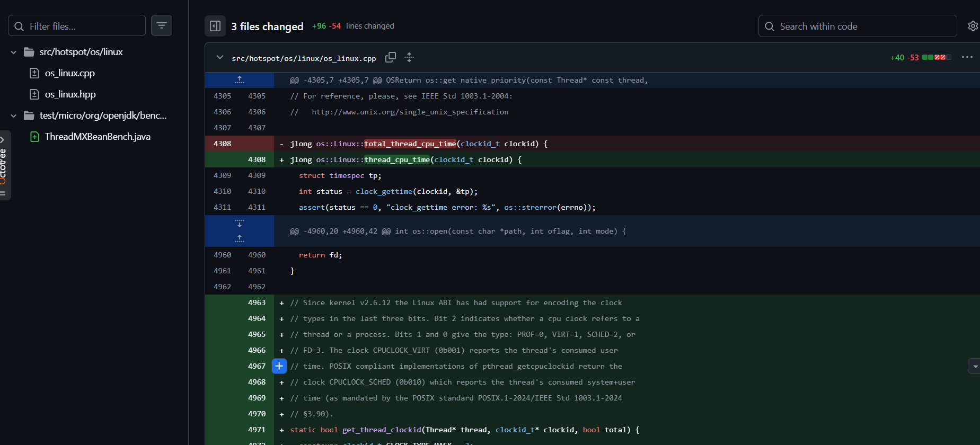The width and height of the screenshot is (980, 445).
Task: Add comment on line 4967
Action: [x=279, y=366]
